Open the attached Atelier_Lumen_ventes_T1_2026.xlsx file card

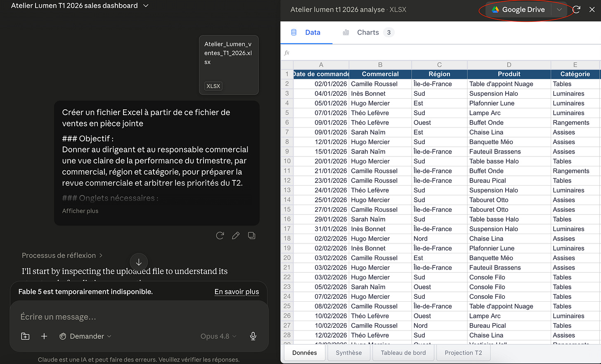point(229,65)
